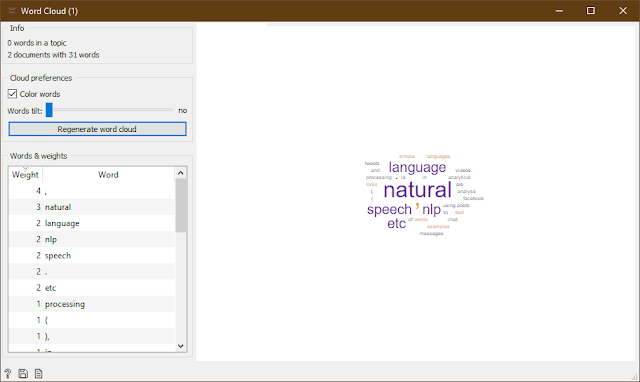Click the word 'facebook' in the cloud
The height and width of the screenshot is (382, 640).
coord(473,198)
